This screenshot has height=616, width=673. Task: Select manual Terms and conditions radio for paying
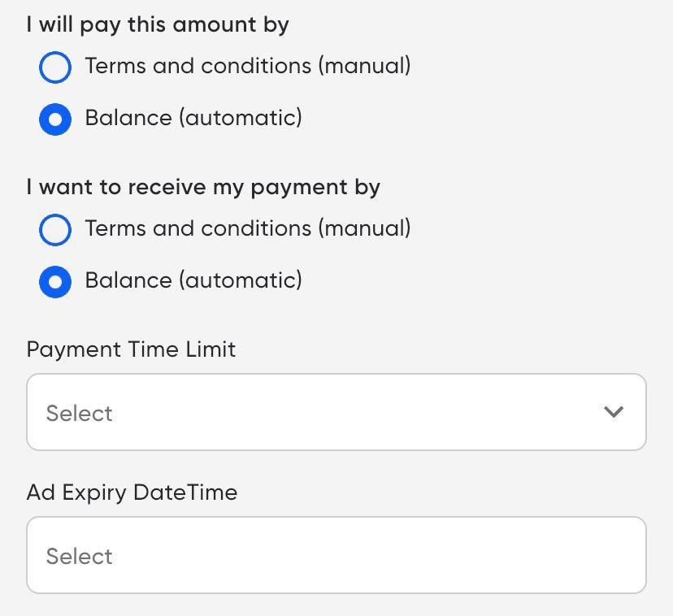pyautogui.click(x=55, y=67)
